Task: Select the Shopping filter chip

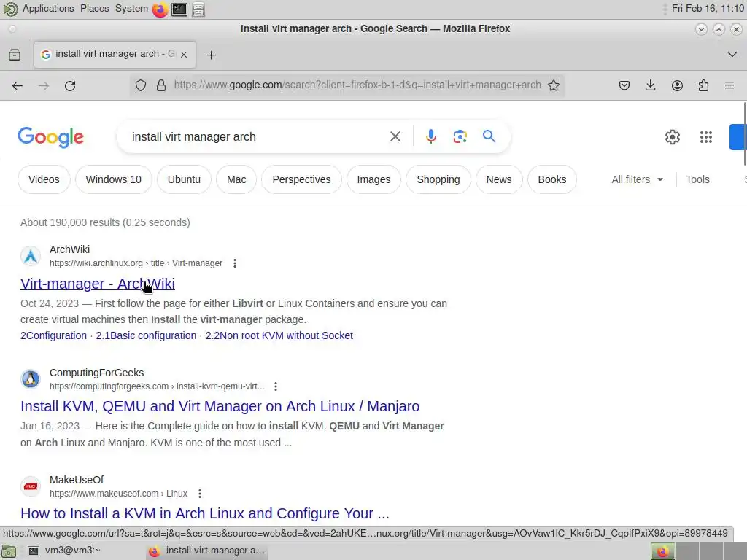Action: (438, 179)
